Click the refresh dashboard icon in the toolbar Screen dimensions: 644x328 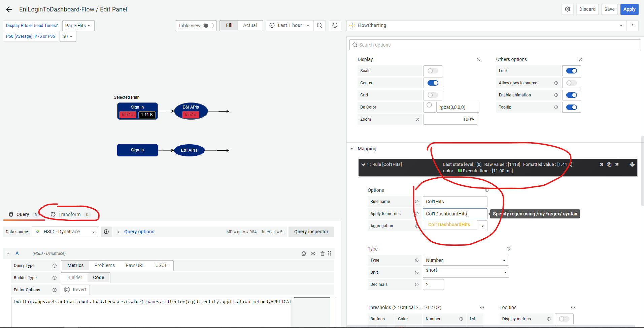click(x=335, y=25)
